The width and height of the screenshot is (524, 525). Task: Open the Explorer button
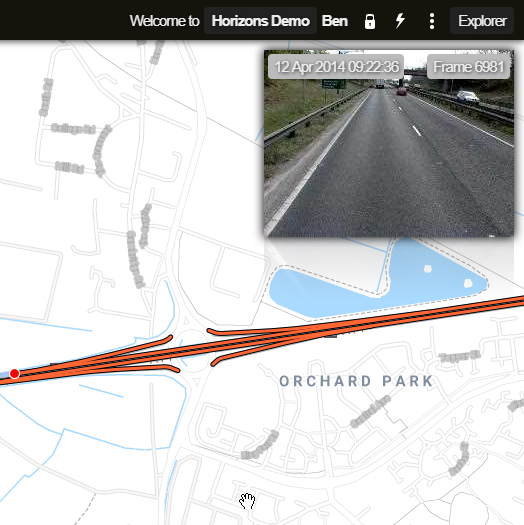pos(482,21)
